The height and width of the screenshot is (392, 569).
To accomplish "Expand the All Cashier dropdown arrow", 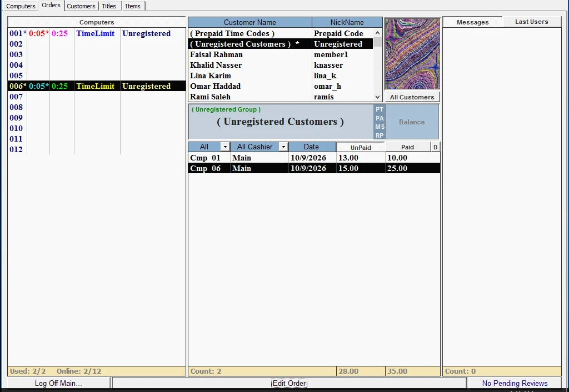I will coord(283,147).
